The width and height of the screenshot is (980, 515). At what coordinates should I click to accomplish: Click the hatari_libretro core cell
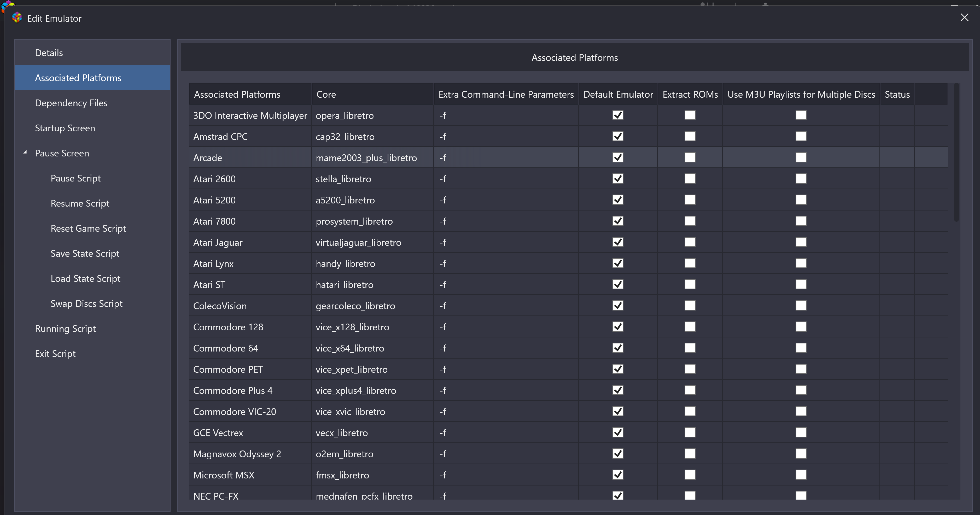tap(372, 284)
